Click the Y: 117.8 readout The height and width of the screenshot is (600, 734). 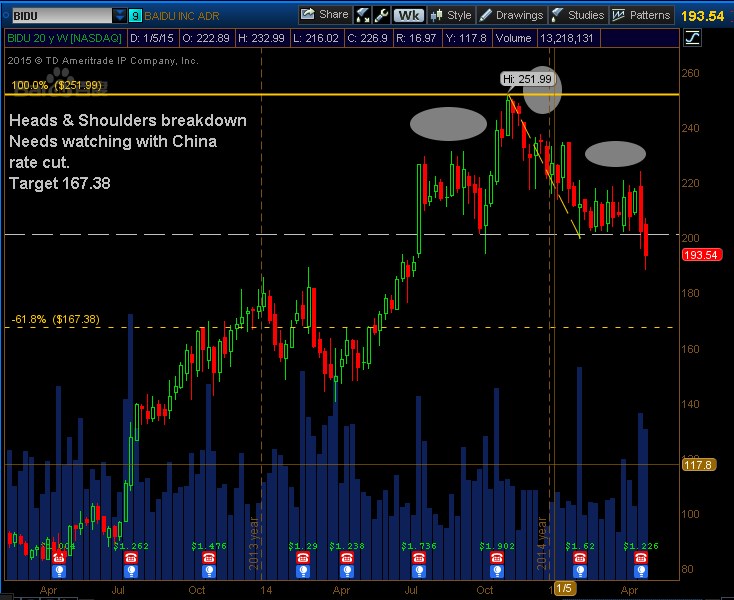467,38
